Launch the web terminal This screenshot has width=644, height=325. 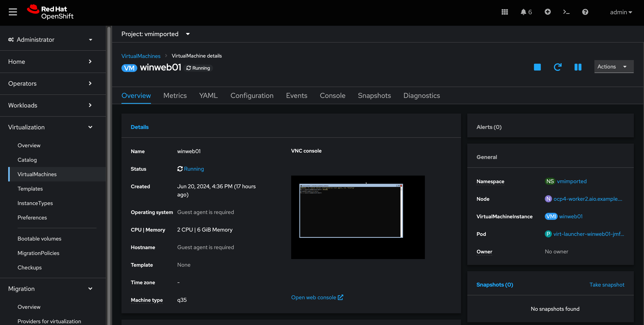[566, 12]
